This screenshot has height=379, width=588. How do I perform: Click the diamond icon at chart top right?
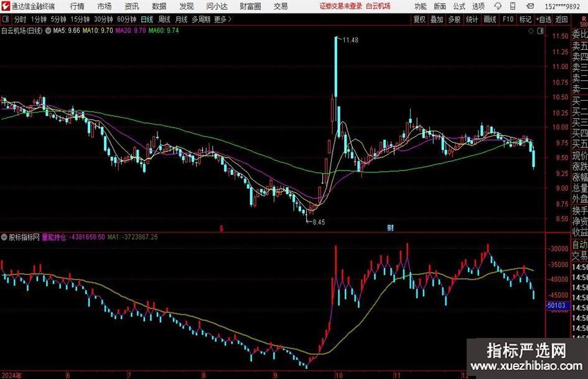(531, 31)
